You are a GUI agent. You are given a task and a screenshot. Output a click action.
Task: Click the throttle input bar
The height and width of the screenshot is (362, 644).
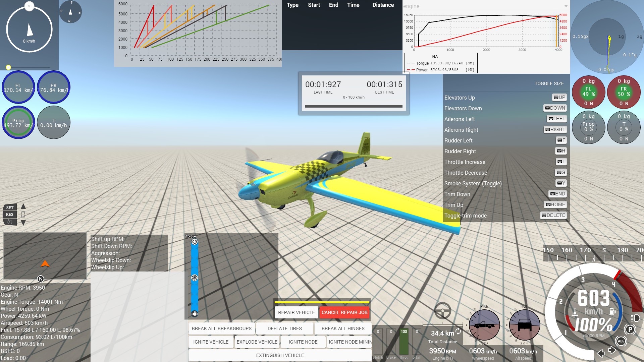404,342
